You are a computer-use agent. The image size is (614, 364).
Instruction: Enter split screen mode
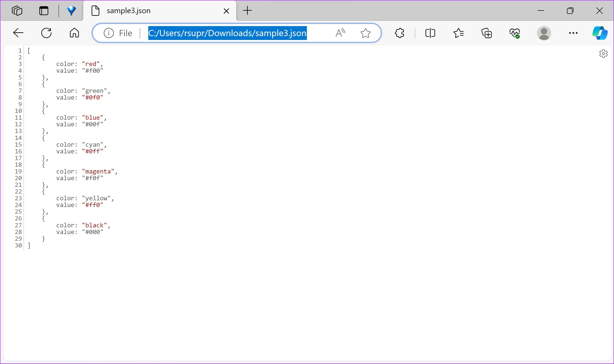(x=430, y=33)
